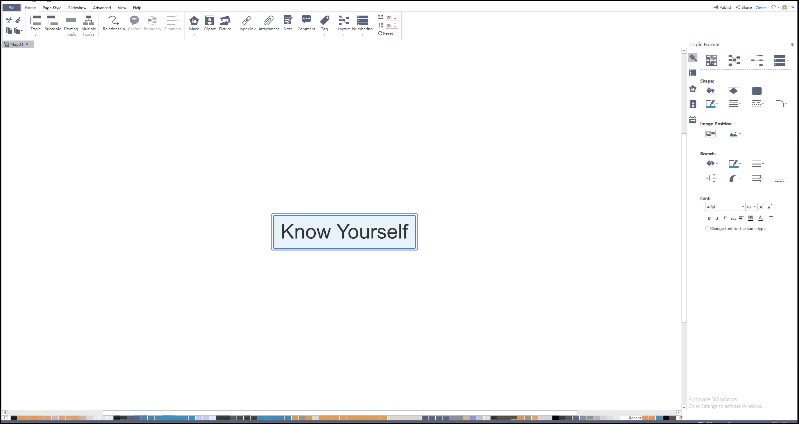799x424 pixels.
Task: Open the font family dropdown
Action: [725, 207]
